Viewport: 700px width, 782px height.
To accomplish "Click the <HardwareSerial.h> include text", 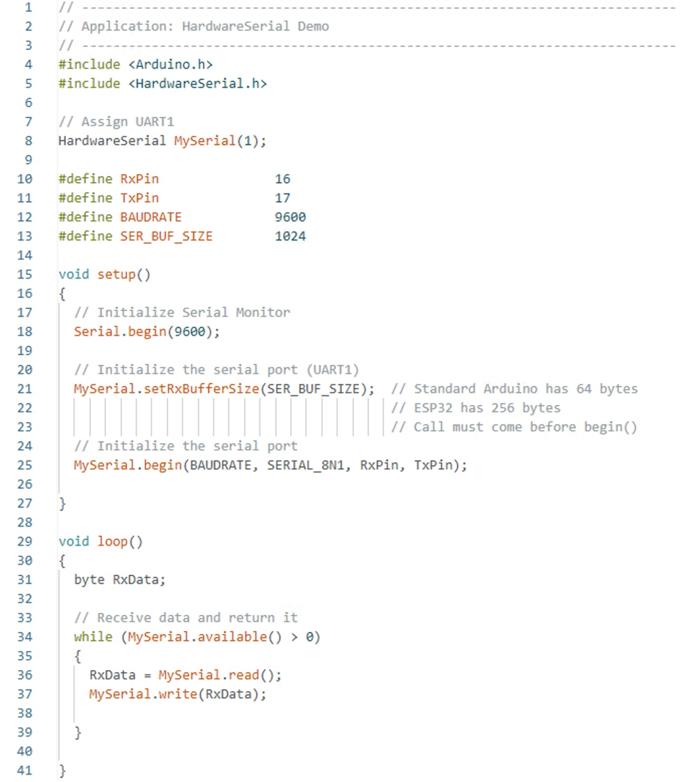I will pos(197,84).
